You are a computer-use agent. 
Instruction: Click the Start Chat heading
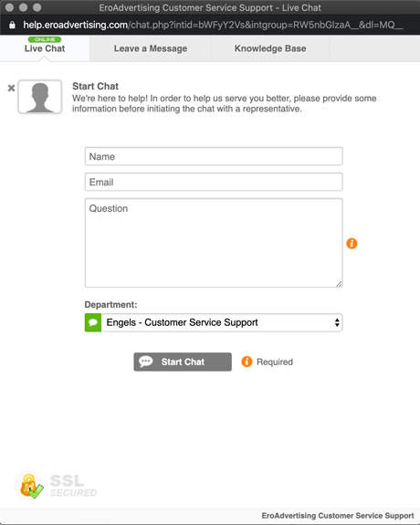tap(96, 87)
